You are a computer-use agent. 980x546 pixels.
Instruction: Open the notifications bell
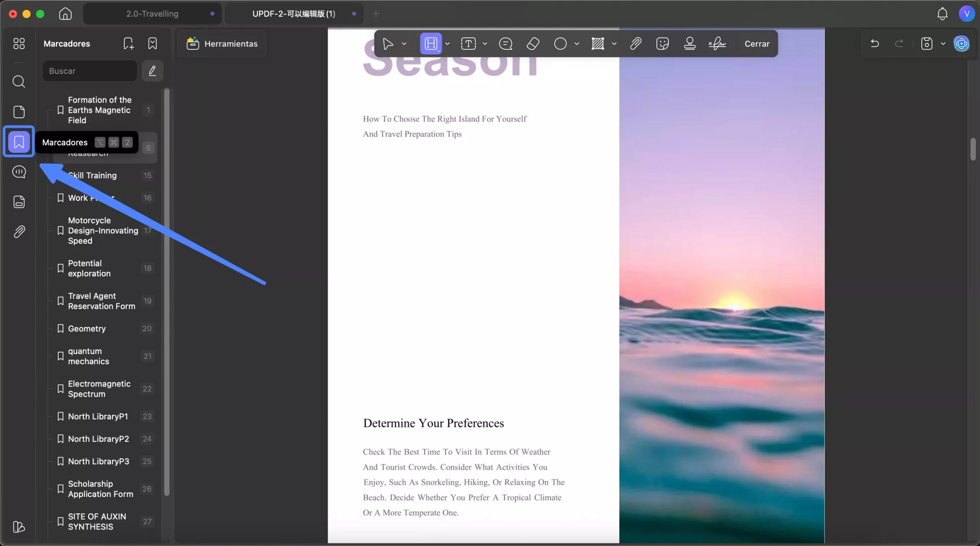942,14
